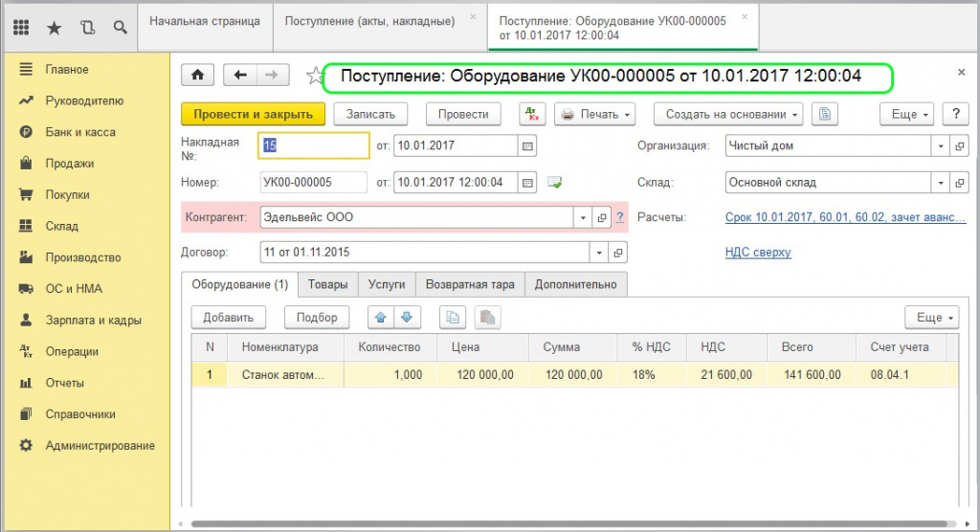Screen dimensions: 980x532
Task: Open the НДС сверху link
Action: point(758,253)
